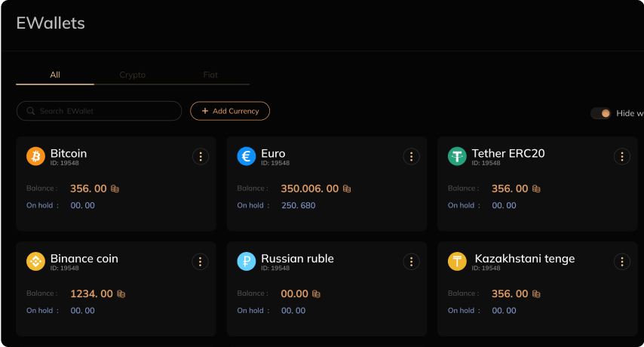Click coins icon beside Euro balance
The height and width of the screenshot is (347, 644).
click(347, 189)
